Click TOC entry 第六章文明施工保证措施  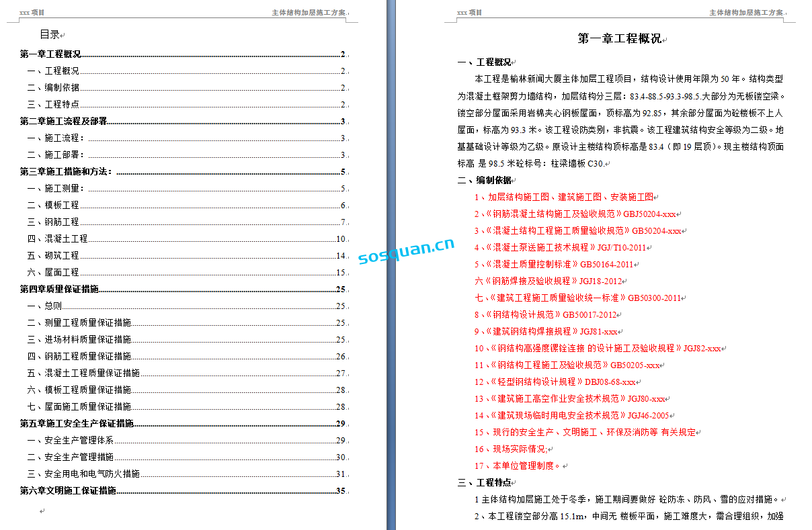[x=68, y=491]
